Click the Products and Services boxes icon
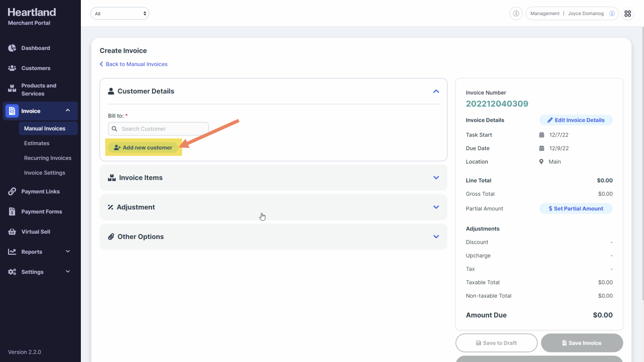The height and width of the screenshot is (362, 644). click(12, 88)
